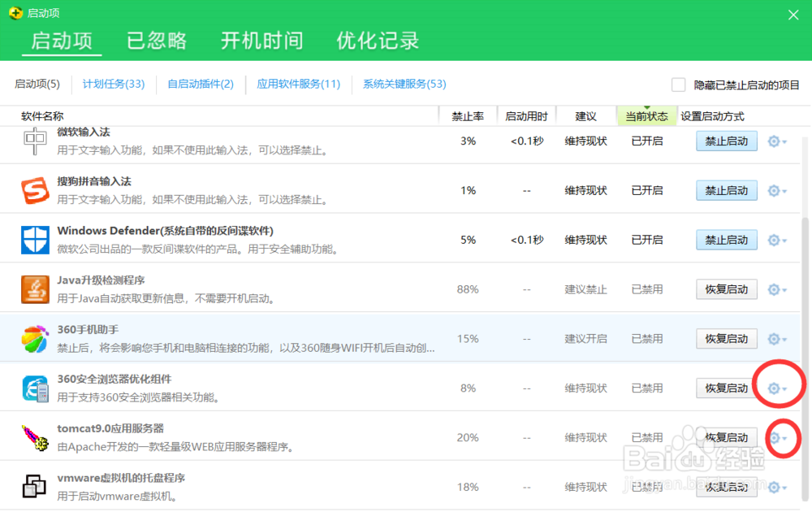Click 恢复启动 for Java升级检测程序
The width and height of the screenshot is (812, 512).
pos(727,289)
